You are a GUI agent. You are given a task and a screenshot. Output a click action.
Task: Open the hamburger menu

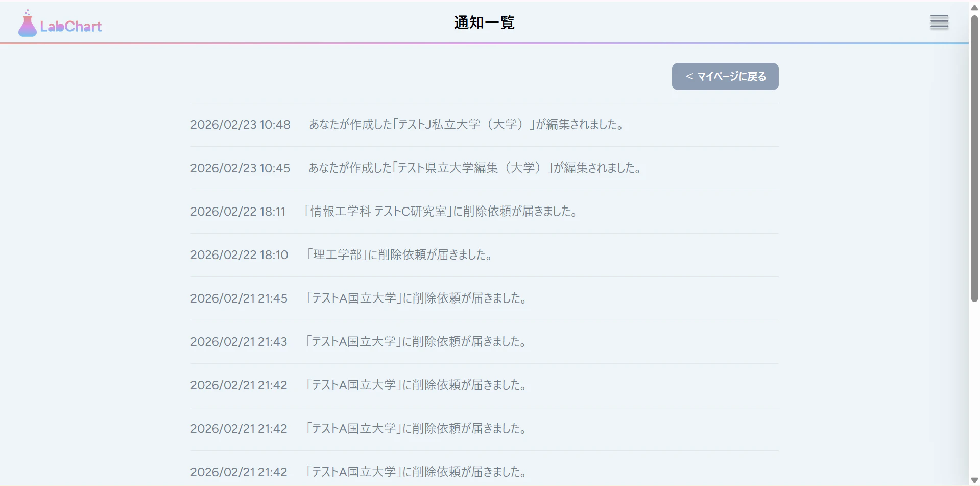click(x=939, y=21)
